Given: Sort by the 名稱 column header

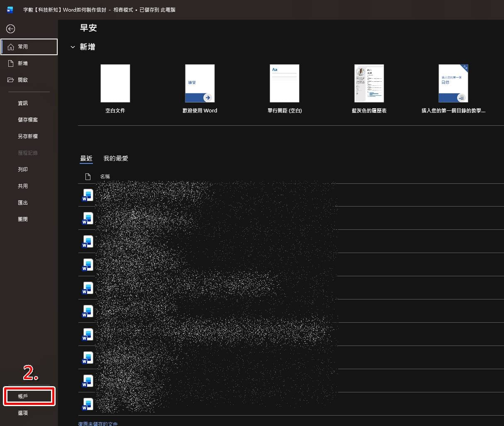Looking at the screenshot, I should 105,177.
